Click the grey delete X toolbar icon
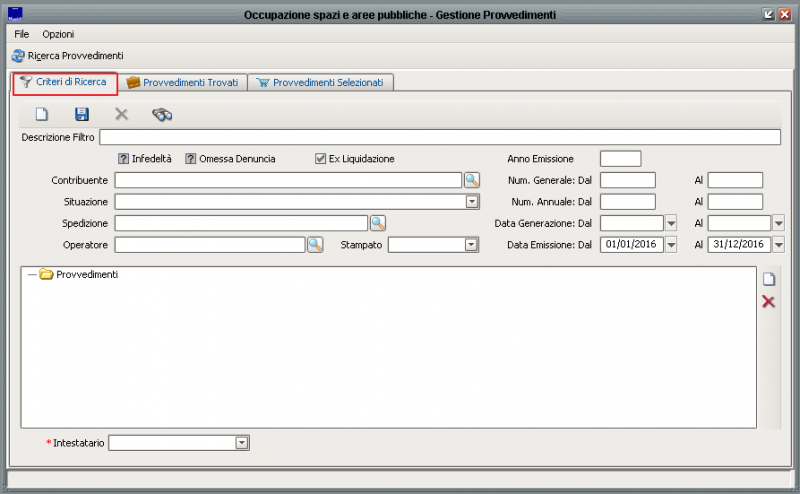The image size is (800, 494). [x=121, y=114]
